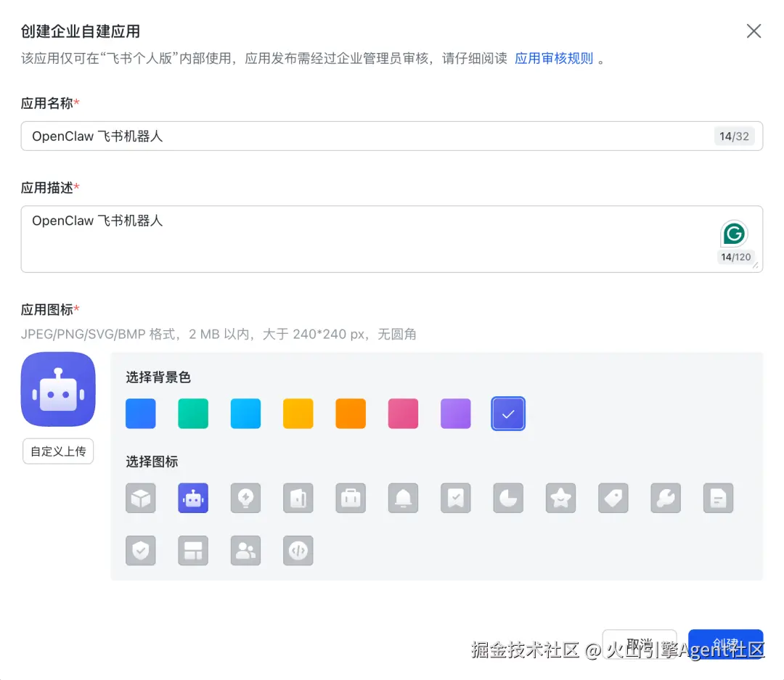Pick the pie chart icon
784x680 pixels.
(x=508, y=498)
